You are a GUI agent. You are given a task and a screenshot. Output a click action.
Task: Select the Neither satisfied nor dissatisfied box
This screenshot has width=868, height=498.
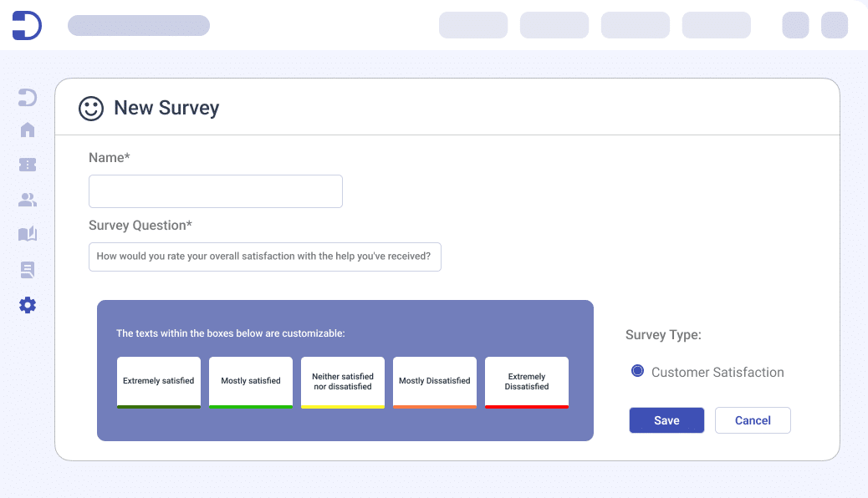point(343,382)
